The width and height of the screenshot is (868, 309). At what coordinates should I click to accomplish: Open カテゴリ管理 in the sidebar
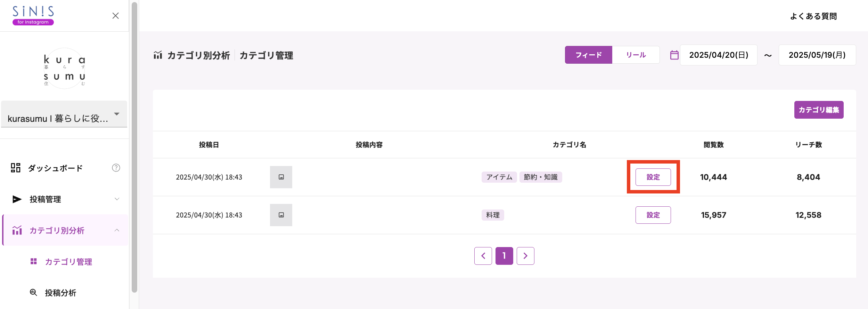68,262
